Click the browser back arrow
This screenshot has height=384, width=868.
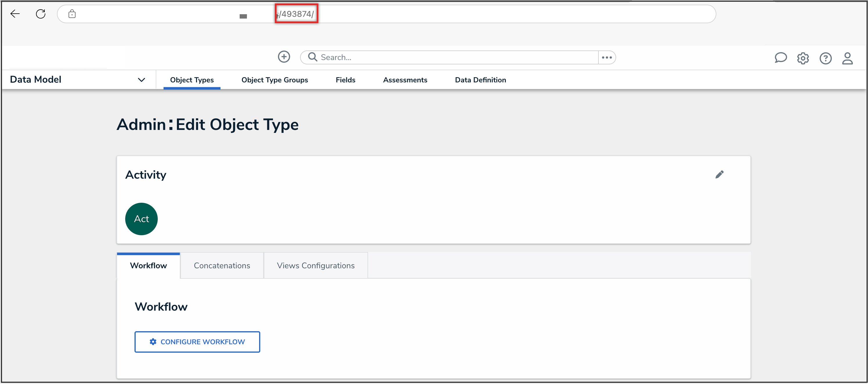(x=15, y=14)
